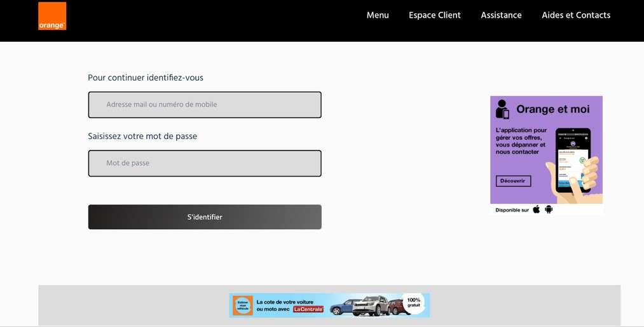644x327 pixels.
Task: Click the '100% gratuit' bubble
Action: tap(414, 303)
